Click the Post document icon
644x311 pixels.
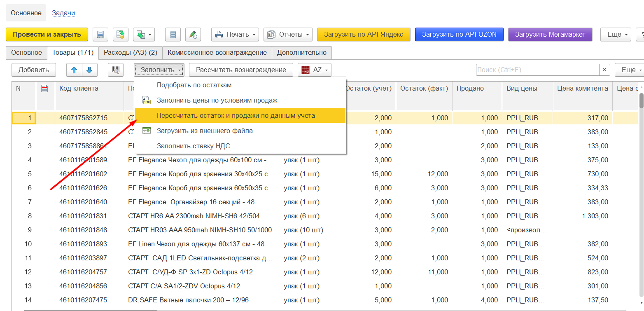(121, 35)
